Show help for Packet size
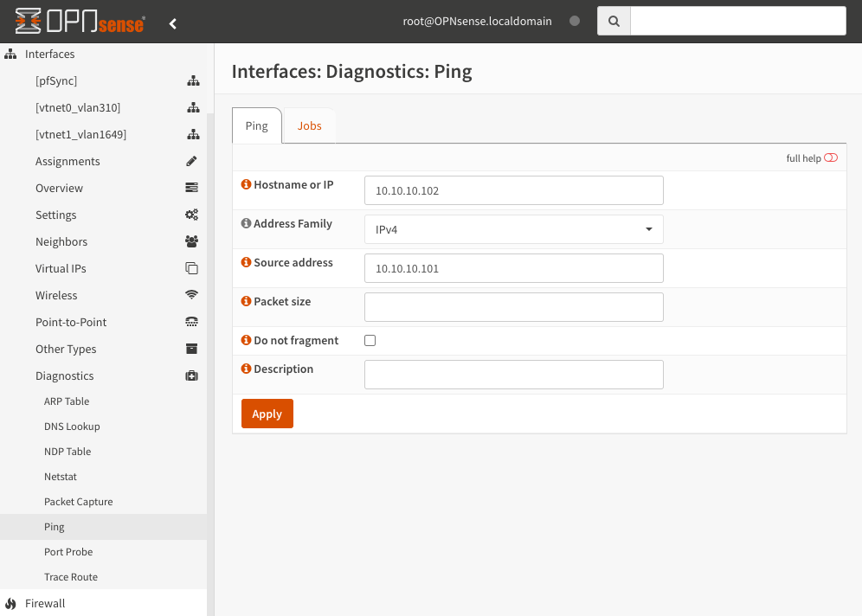Image resolution: width=862 pixels, height=616 pixels. pos(247,301)
